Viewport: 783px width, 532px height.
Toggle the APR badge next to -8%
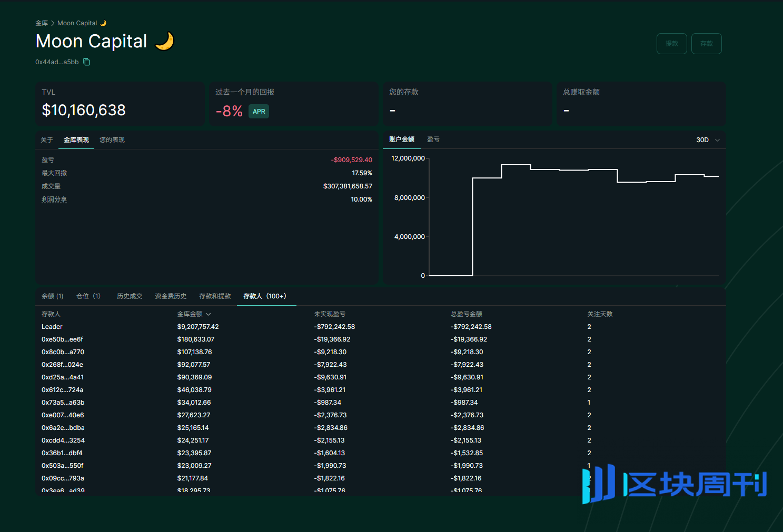[259, 112]
